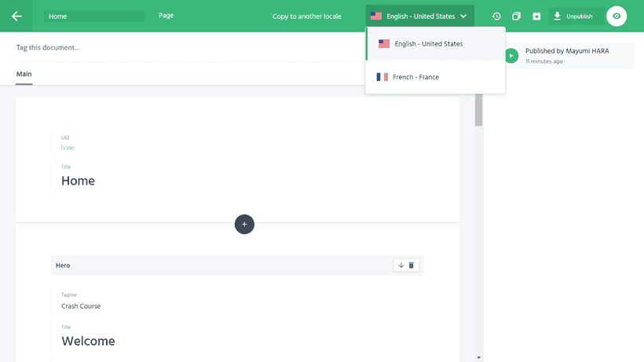
Task: Click the Unpublish button
Action: coord(577,16)
